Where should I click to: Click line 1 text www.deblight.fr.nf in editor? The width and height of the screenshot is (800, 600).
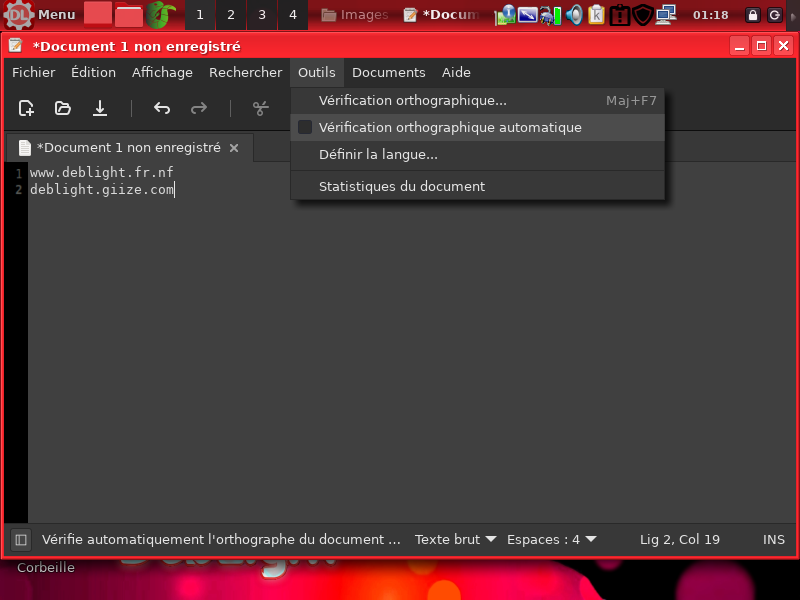pos(101,173)
